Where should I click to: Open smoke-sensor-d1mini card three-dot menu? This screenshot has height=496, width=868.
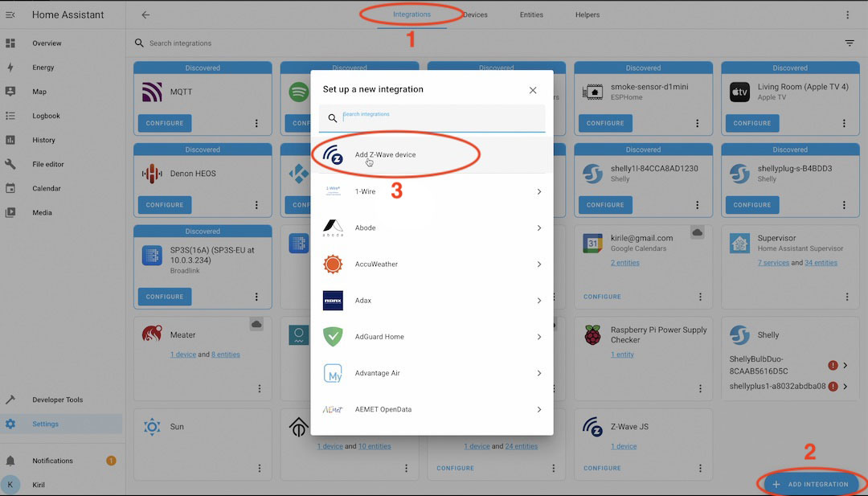tap(697, 124)
